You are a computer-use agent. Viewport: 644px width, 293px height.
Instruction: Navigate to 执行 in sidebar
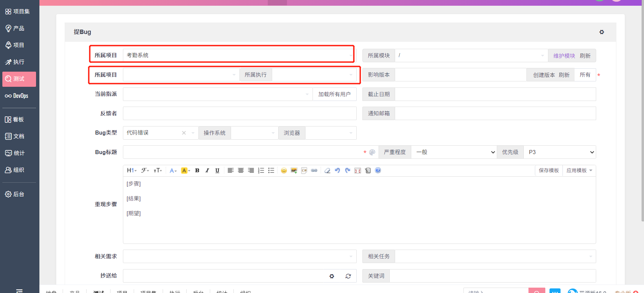click(x=15, y=62)
